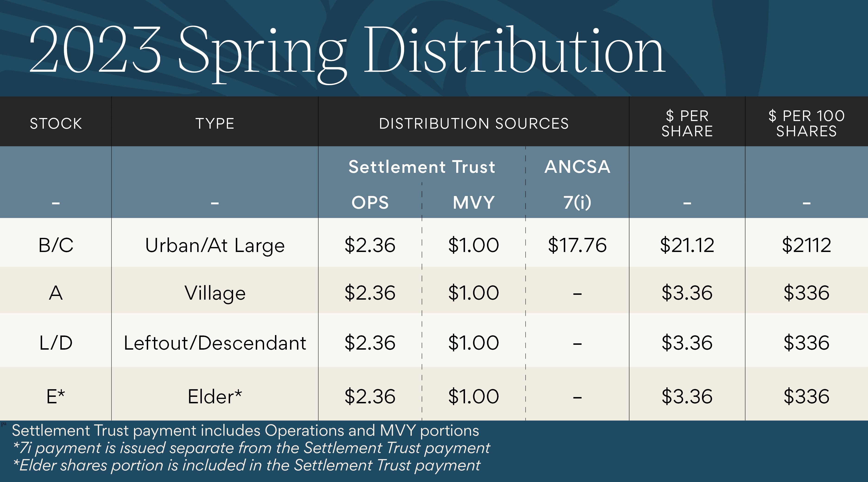Click the MVY sub-column label
Screen dimensions: 868x482
(473, 202)
